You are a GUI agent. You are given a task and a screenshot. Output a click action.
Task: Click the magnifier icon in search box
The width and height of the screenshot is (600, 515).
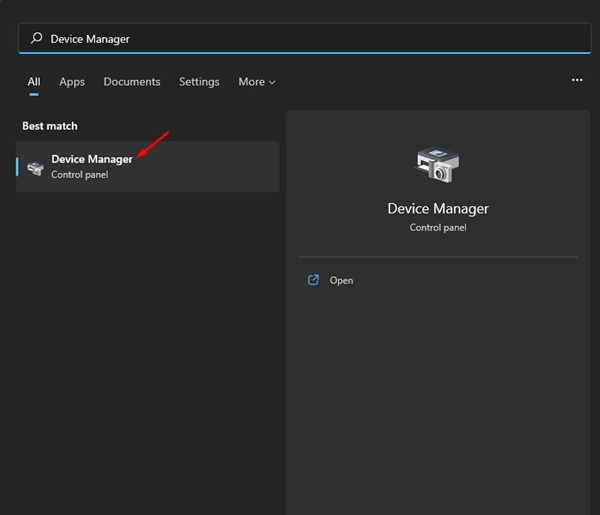pyautogui.click(x=37, y=38)
